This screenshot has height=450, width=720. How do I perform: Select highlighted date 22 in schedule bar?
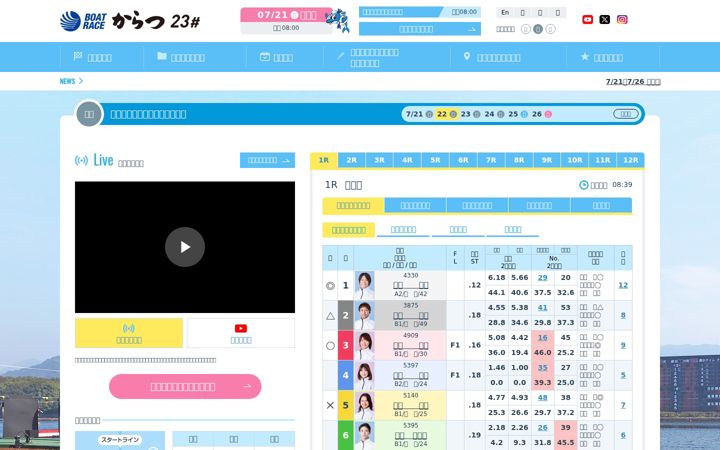pyautogui.click(x=446, y=114)
